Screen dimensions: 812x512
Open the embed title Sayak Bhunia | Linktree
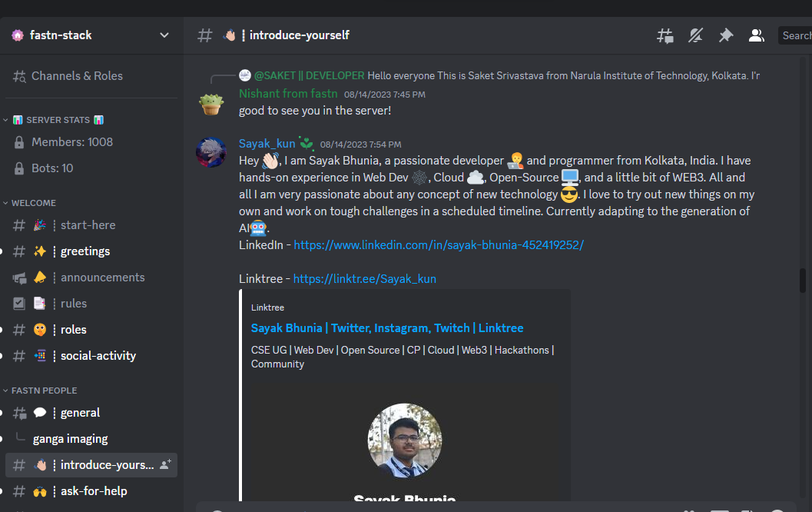[x=387, y=328]
